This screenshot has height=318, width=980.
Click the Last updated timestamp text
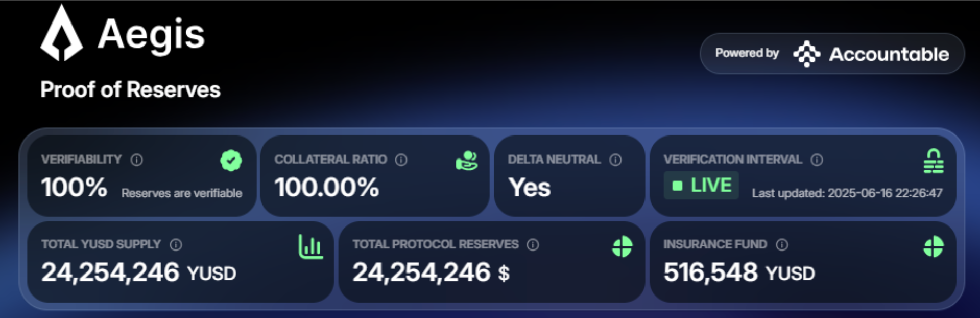(x=847, y=193)
